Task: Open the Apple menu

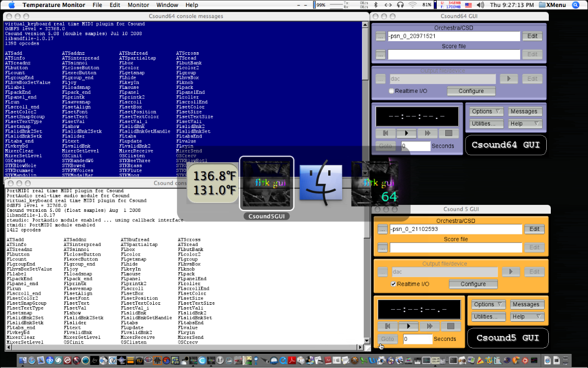Action: coord(12,5)
